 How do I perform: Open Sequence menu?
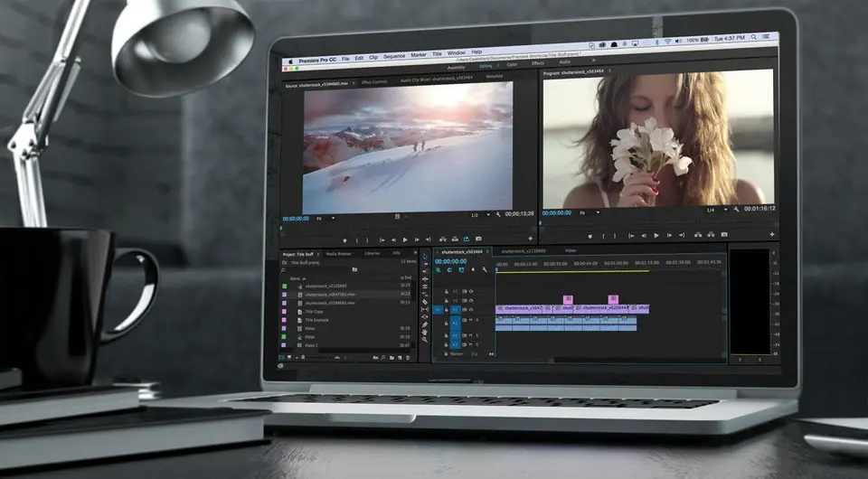click(x=393, y=56)
